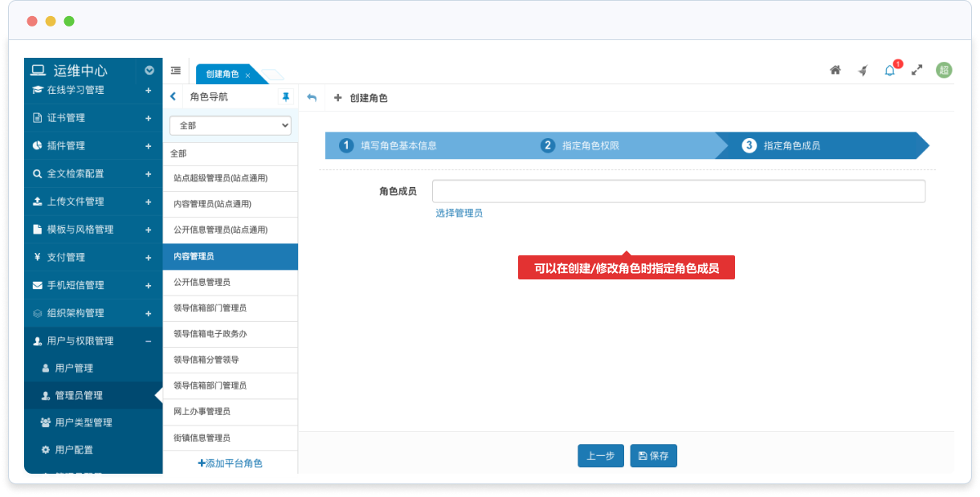This screenshot has height=497, width=980.
Task: Click the green user avatar icon
Action: [x=944, y=71]
